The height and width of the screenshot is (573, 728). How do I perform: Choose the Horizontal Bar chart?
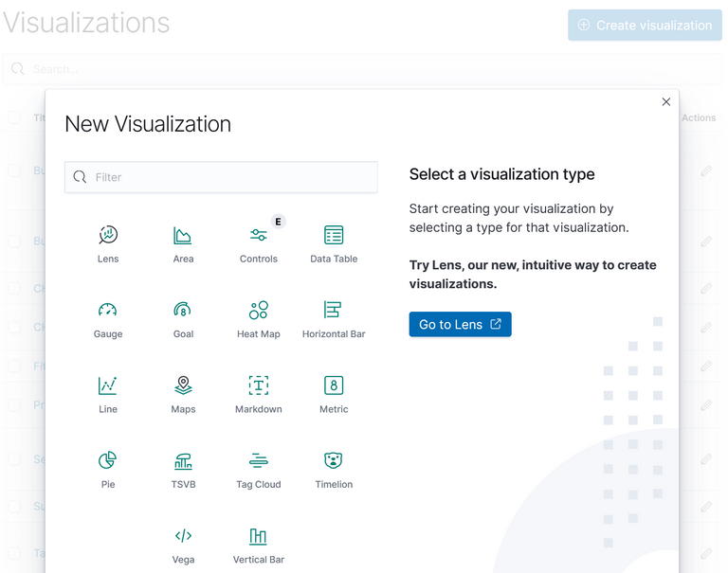pyautogui.click(x=334, y=319)
